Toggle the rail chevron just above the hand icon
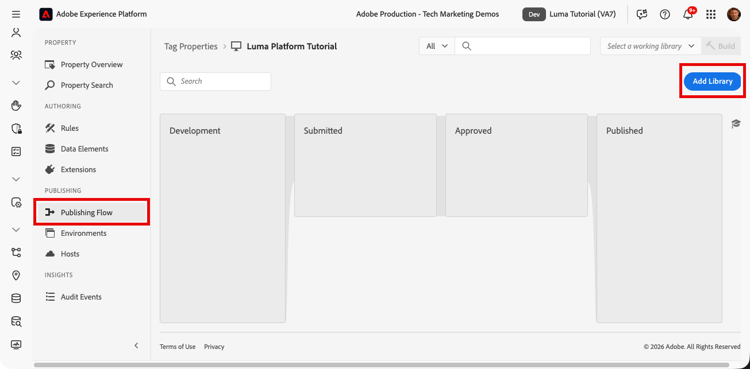This screenshot has height=369, width=750. click(x=16, y=83)
